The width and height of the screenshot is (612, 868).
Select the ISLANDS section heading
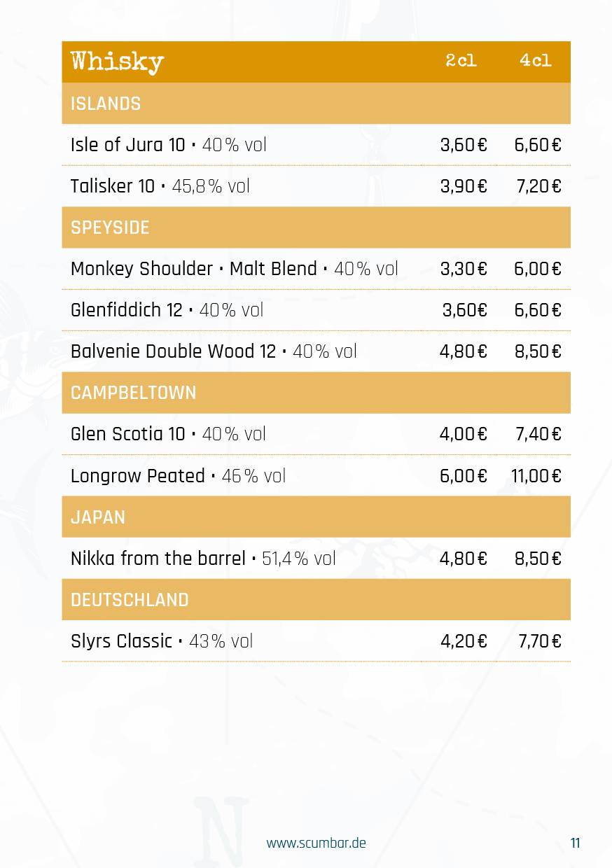click(x=106, y=104)
